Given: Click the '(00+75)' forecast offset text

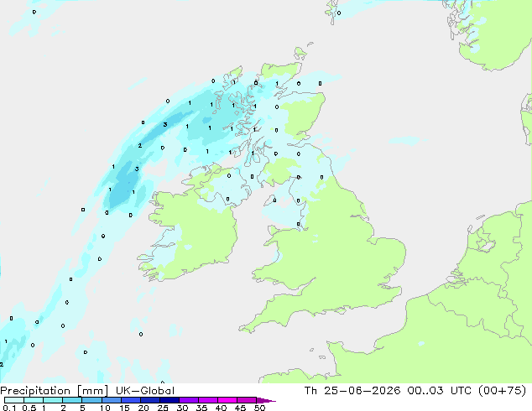Looking at the screenshot, I should [502, 391].
